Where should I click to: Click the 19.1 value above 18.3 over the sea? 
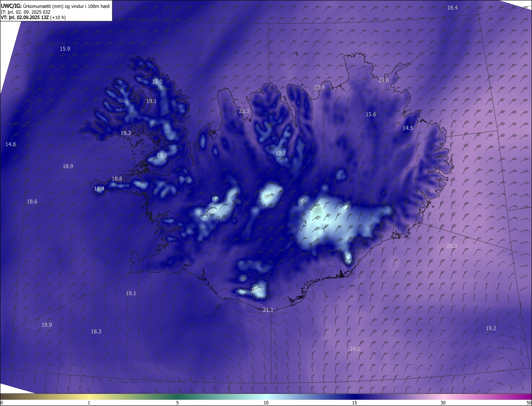[x=131, y=293]
